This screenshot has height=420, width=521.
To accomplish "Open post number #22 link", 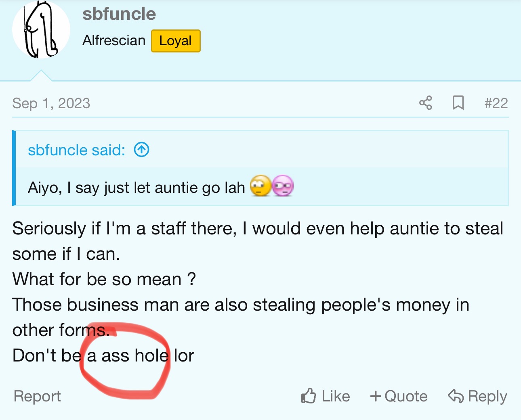I will pos(496,103).
